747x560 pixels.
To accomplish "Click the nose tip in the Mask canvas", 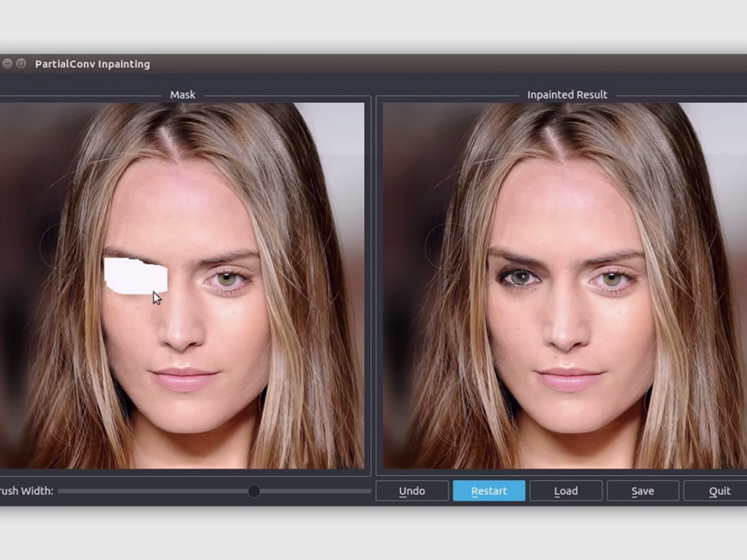I will tap(180, 338).
